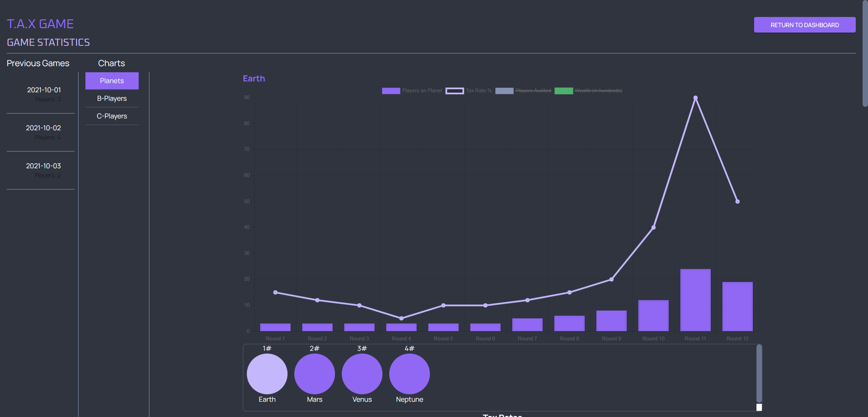Screen dimensions: 868x417
Task: Click the Round 12 tax rate point
Action: (737, 202)
